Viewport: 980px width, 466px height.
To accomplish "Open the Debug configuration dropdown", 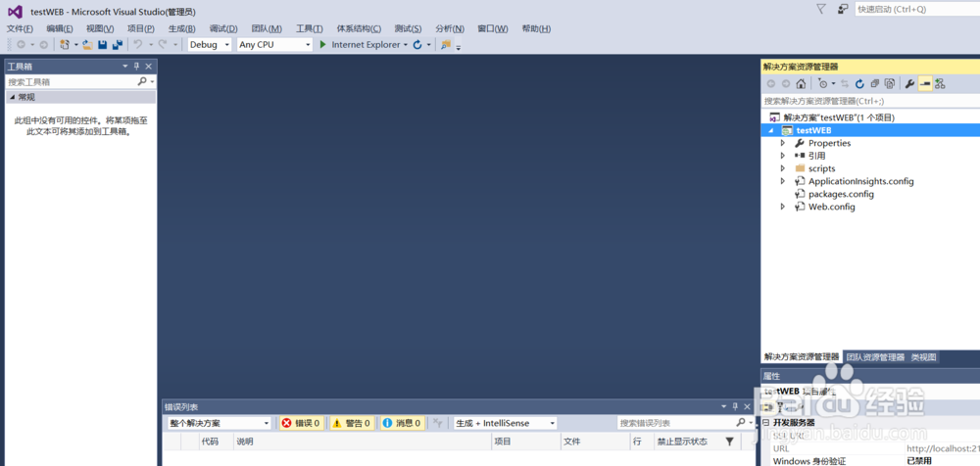I will click(x=210, y=44).
